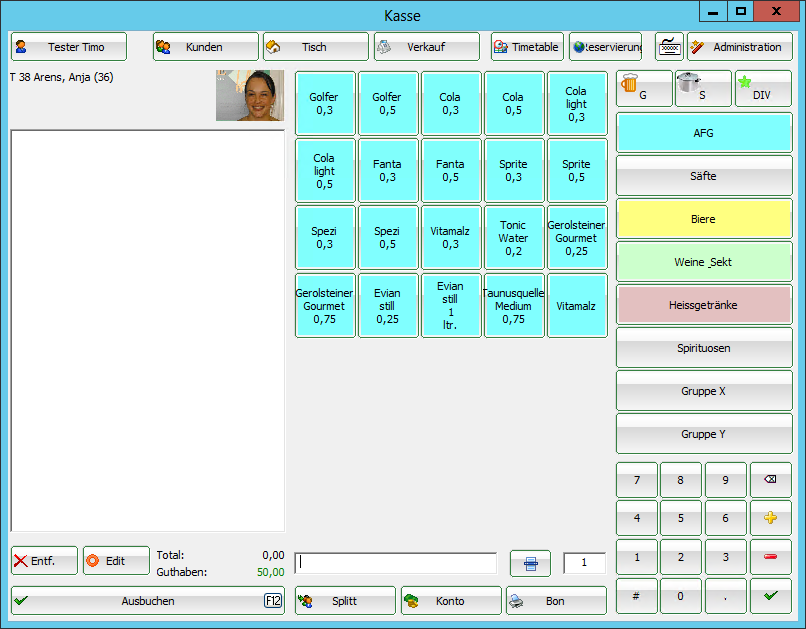Open the Reservierung reservations button

pos(606,47)
